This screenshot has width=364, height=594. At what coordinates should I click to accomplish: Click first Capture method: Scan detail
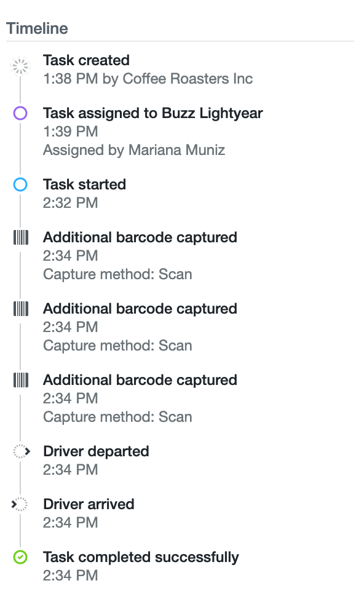(x=117, y=274)
